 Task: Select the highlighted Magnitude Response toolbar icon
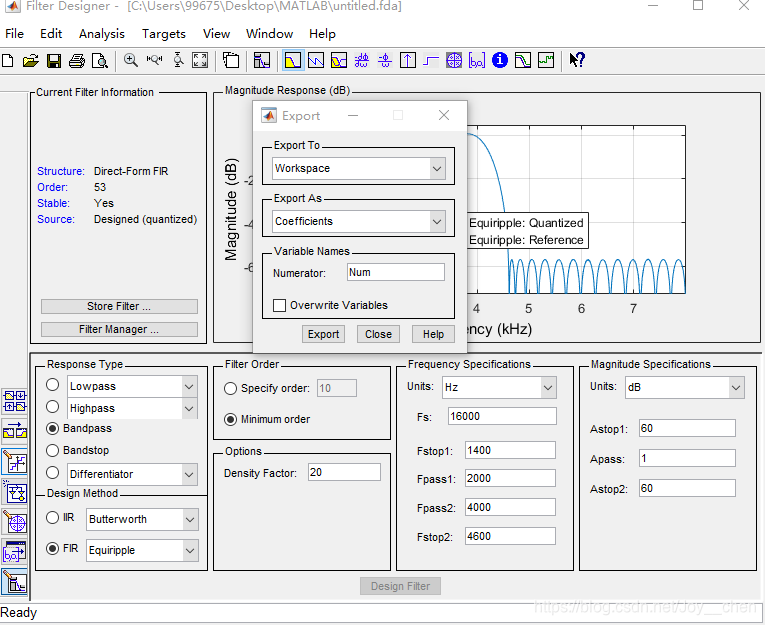click(293, 60)
